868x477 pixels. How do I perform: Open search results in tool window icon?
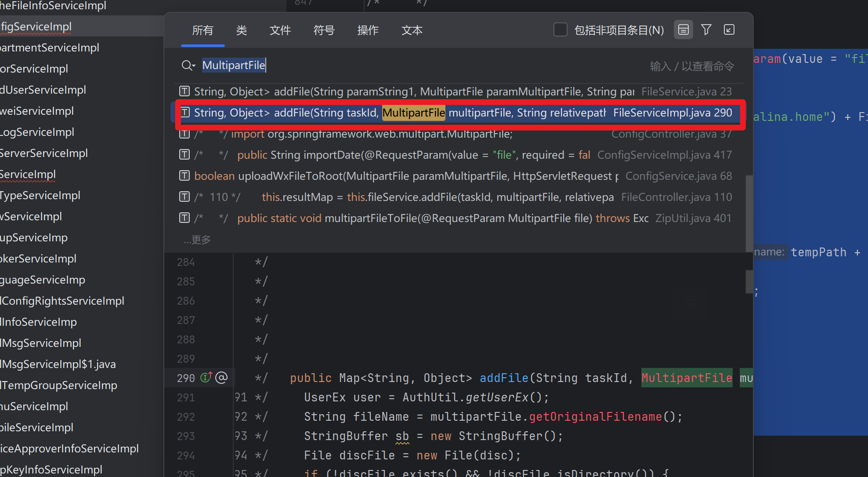click(x=729, y=30)
